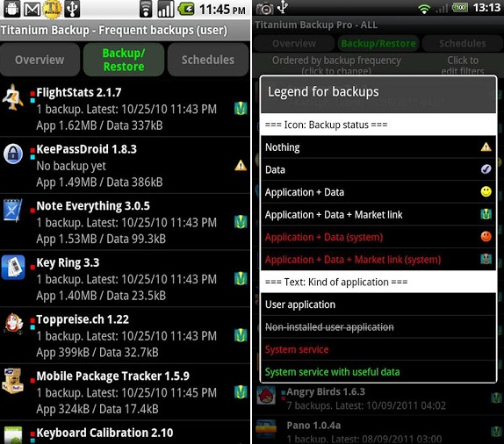Open the 'Ordered by backup frequency' sort selector
504x444 pixels.
(x=336, y=65)
